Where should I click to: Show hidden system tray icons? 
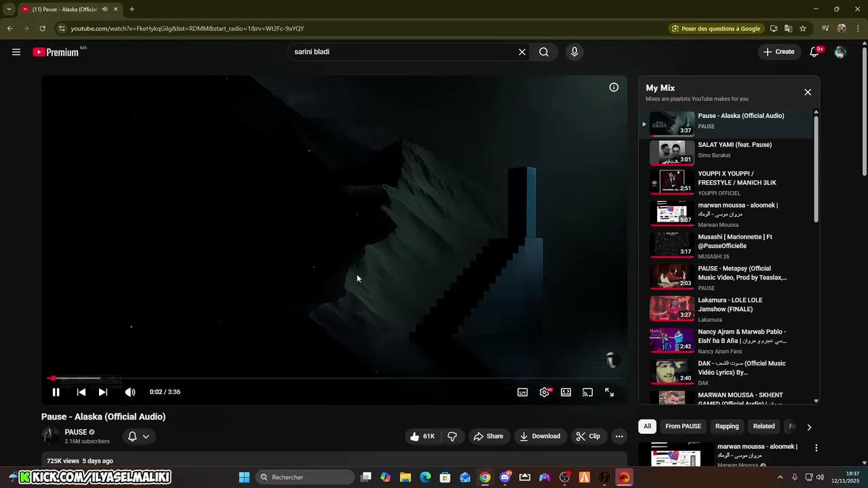[x=780, y=477]
